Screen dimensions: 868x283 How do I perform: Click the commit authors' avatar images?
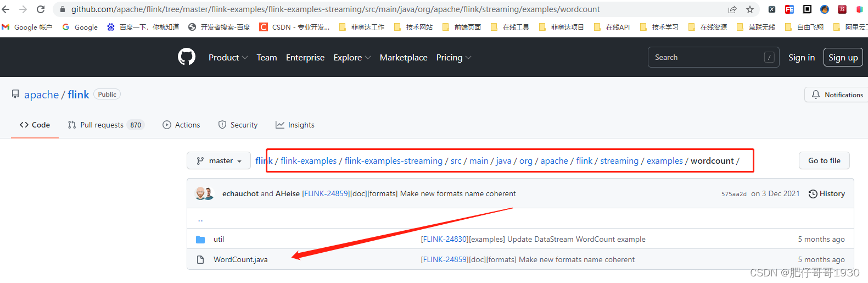(204, 193)
